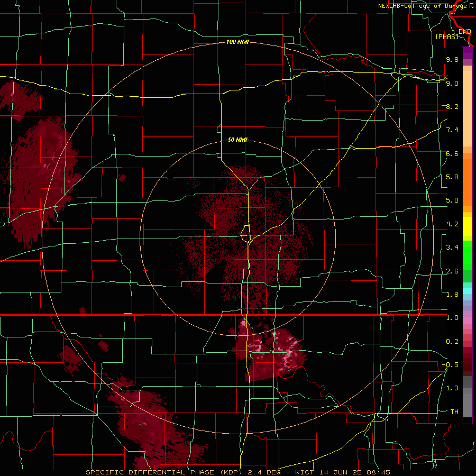Click the 6.6 scale value
Screen dimensions: 476x476
tap(452, 153)
